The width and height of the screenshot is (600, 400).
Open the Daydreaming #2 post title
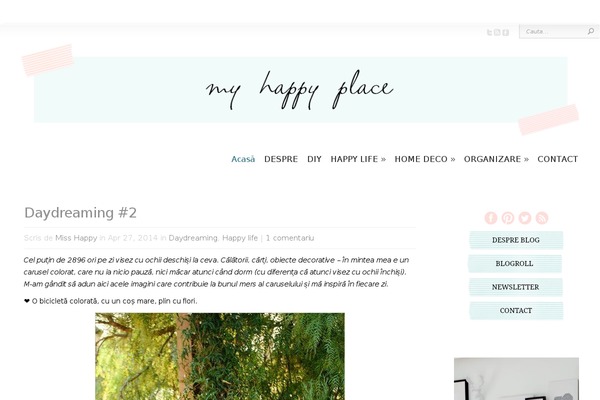coord(80,213)
